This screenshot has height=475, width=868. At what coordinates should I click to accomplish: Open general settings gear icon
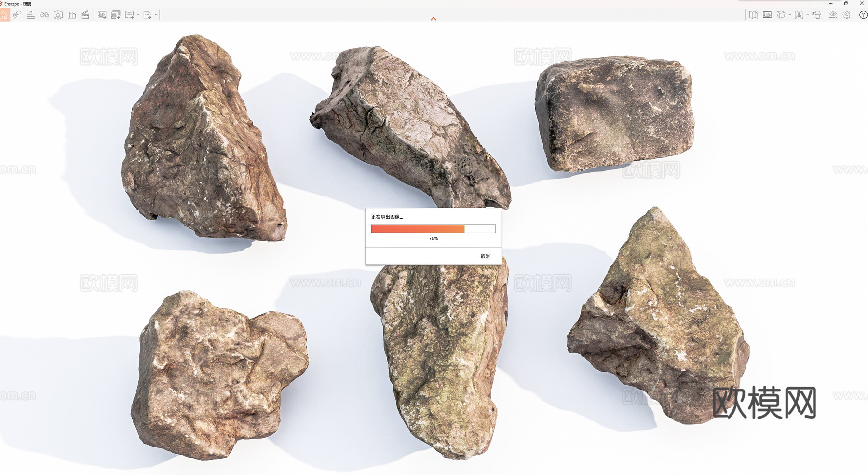click(x=847, y=15)
